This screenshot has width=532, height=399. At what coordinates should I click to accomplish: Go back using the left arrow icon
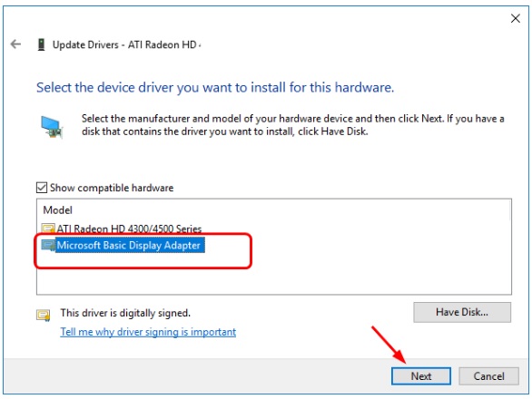tap(15, 44)
